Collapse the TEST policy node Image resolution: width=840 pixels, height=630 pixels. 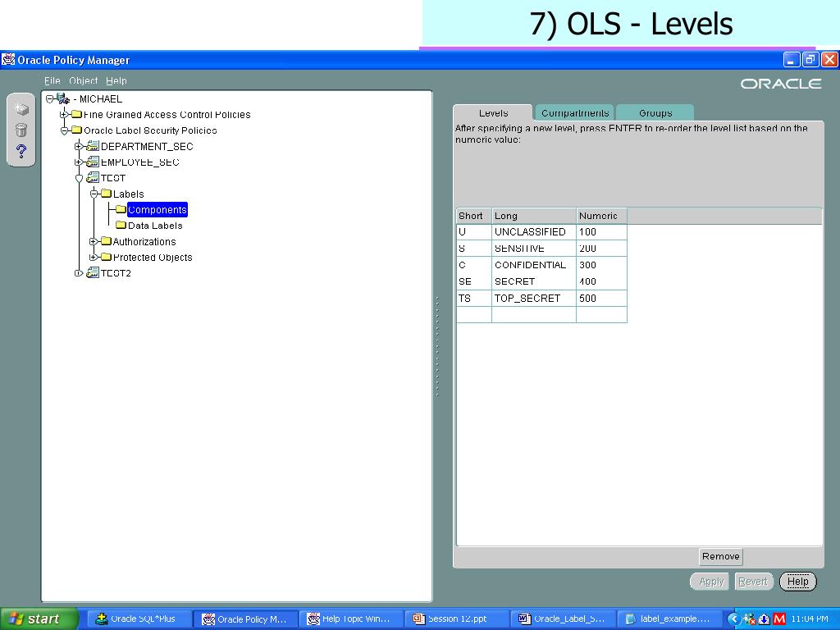coord(79,178)
